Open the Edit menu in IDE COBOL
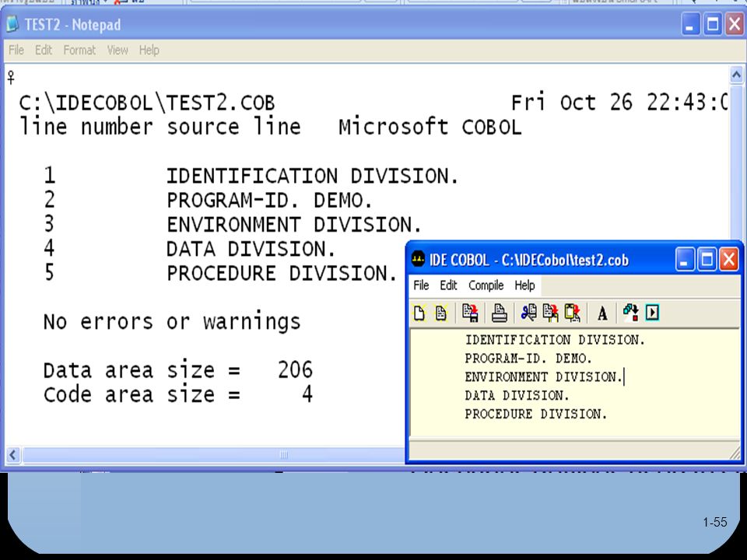 pos(448,285)
